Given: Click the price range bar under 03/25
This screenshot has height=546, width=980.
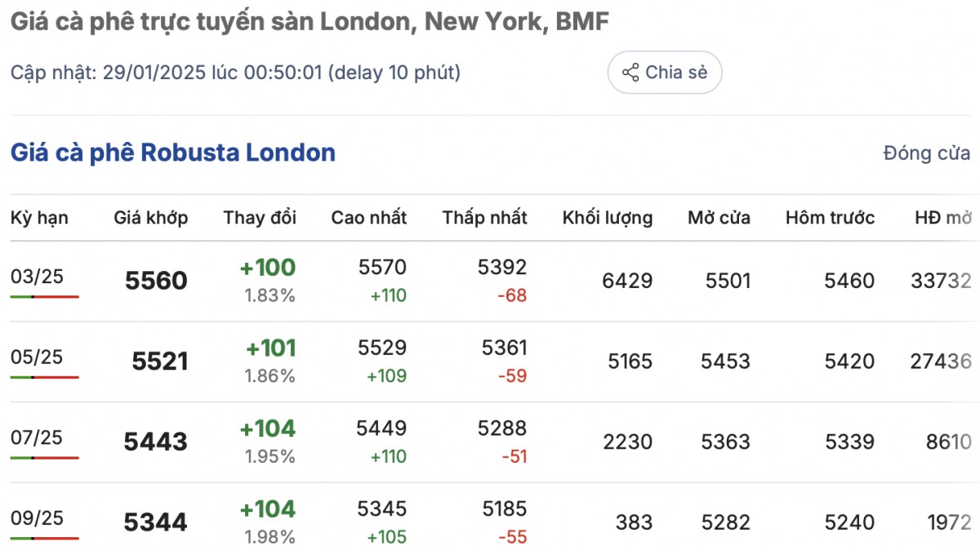Looking at the screenshot, I should (x=45, y=296).
